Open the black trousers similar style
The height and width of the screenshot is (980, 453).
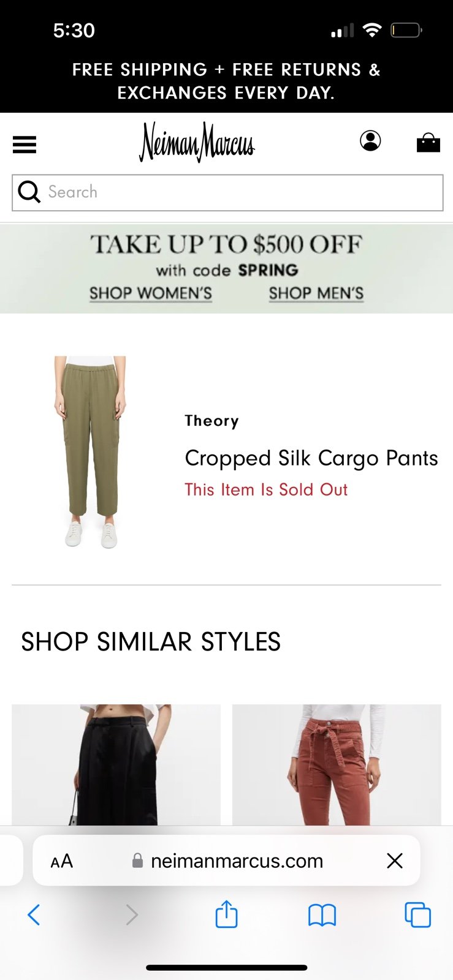(116, 765)
